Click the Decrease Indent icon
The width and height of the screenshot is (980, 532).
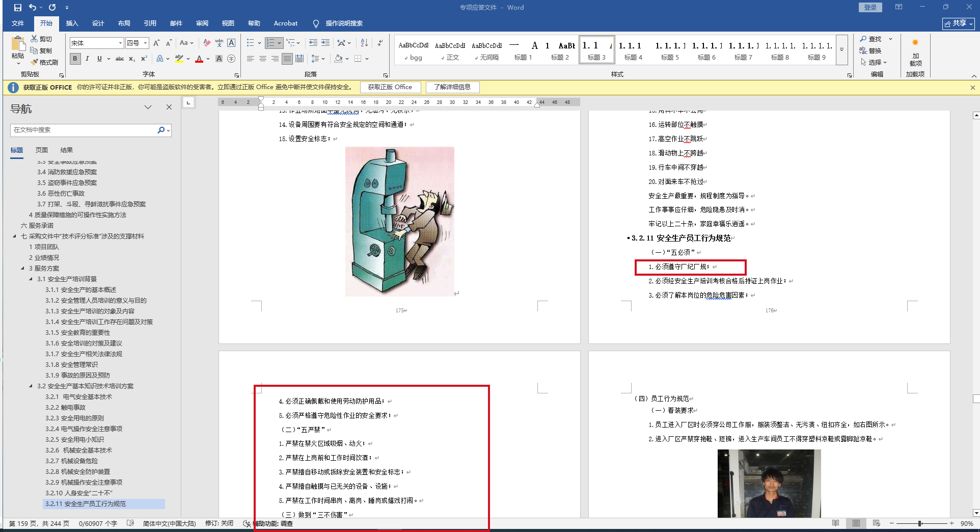click(x=313, y=43)
